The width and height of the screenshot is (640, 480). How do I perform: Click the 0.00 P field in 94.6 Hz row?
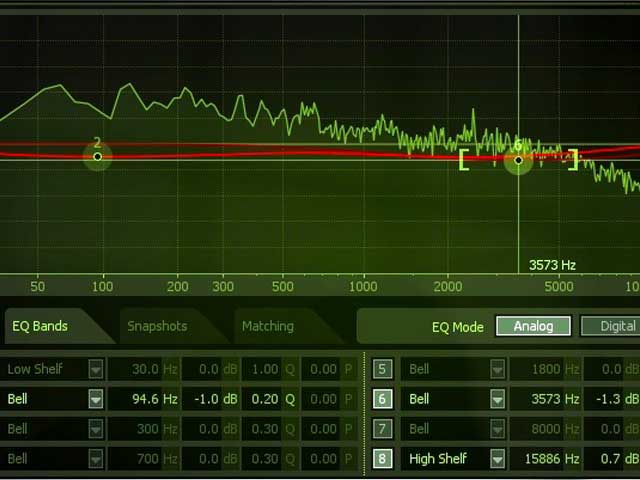pos(330,399)
